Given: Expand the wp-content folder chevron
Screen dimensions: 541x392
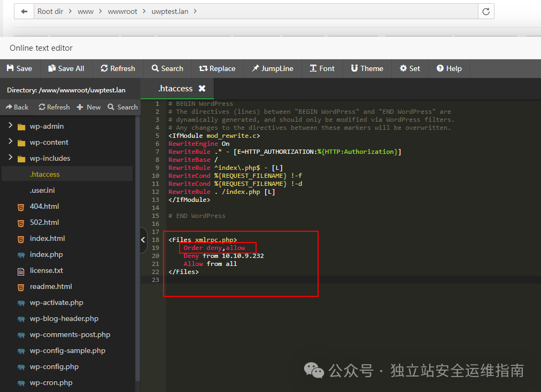Looking at the screenshot, I should tap(10, 142).
